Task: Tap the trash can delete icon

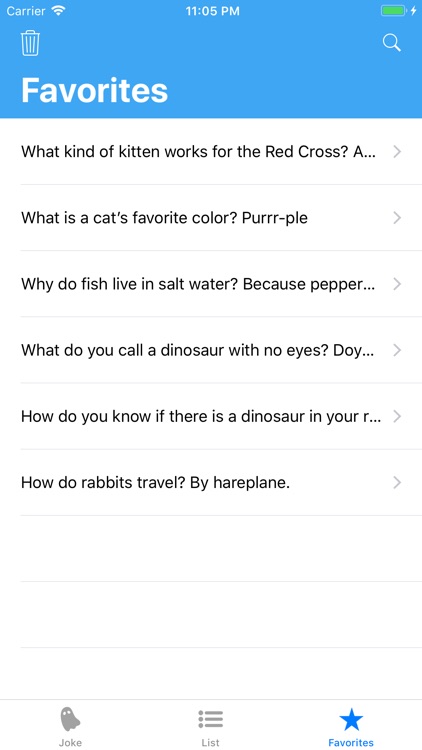Action: click(30, 43)
